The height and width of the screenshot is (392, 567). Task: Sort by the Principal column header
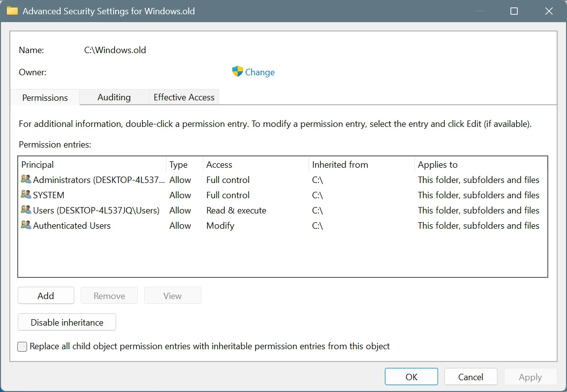point(92,164)
